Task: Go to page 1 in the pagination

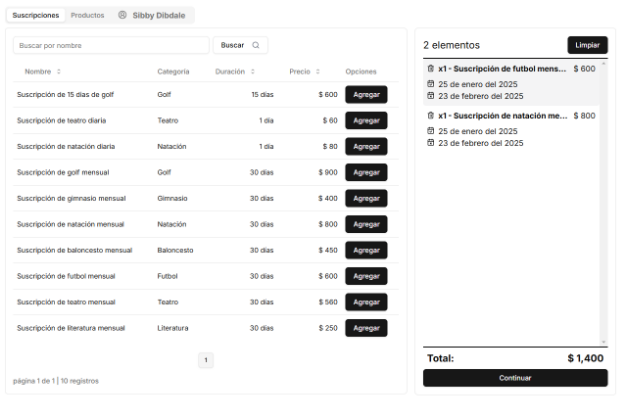Action: pyautogui.click(x=206, y=360)
